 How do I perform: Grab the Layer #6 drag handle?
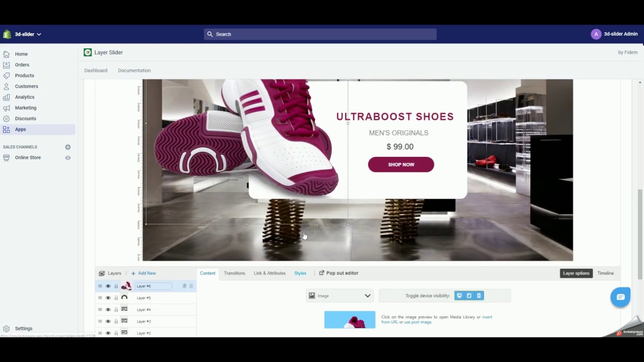coord(100,286)
